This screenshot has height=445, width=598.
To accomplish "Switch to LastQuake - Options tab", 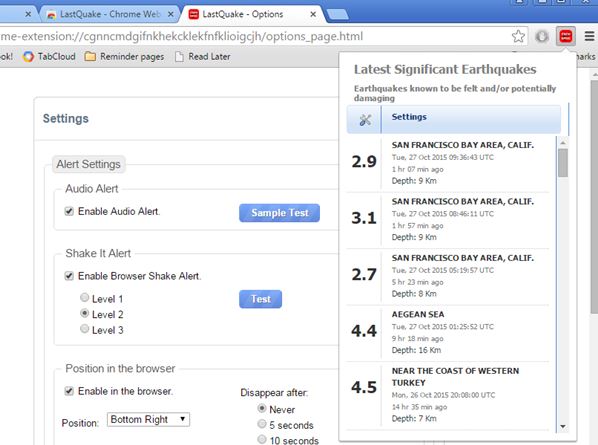I will tap(253, 14).
